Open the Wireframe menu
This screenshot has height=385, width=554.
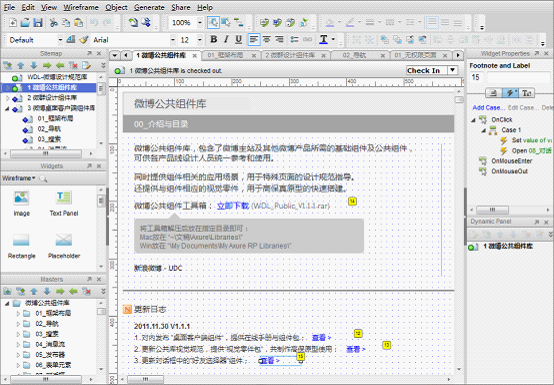click(81, 7)
